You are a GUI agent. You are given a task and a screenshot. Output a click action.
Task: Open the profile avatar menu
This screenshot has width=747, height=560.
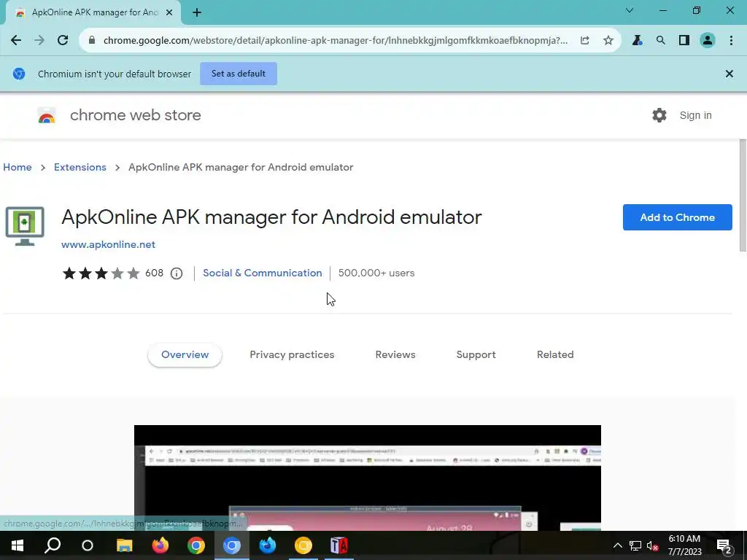(x=708, y=41)
